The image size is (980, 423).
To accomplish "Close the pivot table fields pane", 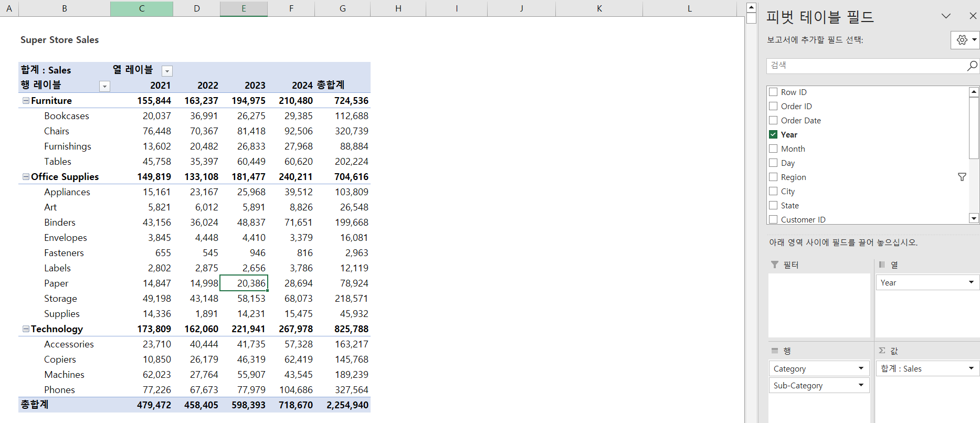I will point(973,16).
